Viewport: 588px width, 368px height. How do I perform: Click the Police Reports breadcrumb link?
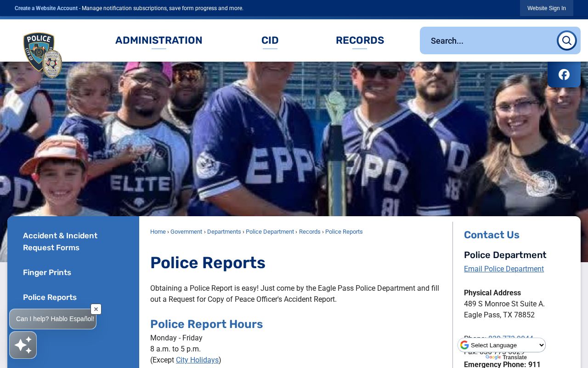[344, 232]
